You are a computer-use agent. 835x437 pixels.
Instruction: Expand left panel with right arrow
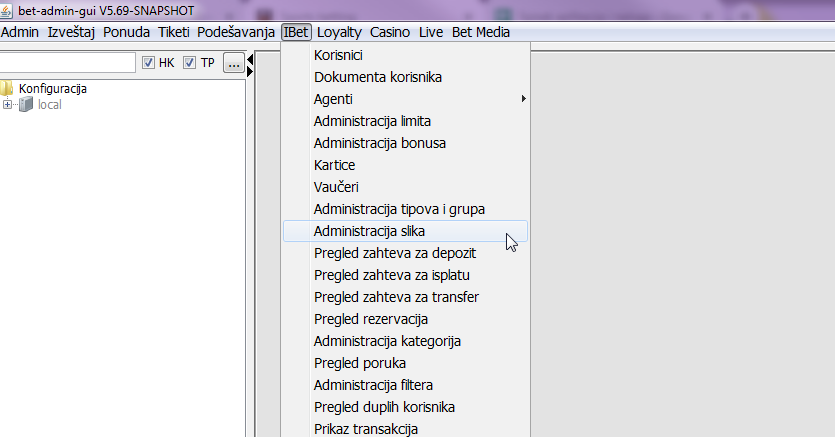tap(250, 71)
